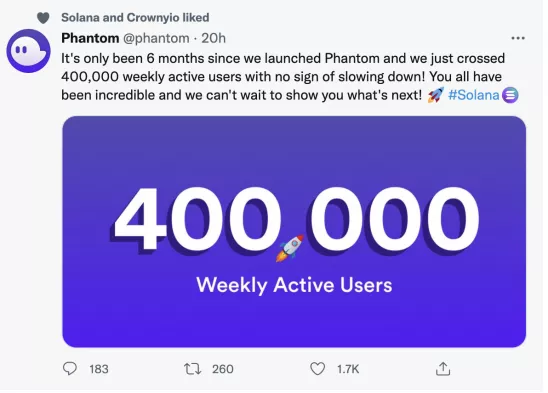Like the tweet with the heart icon
The height and width of the screenshot is (393, 548).
coord(317,369)
